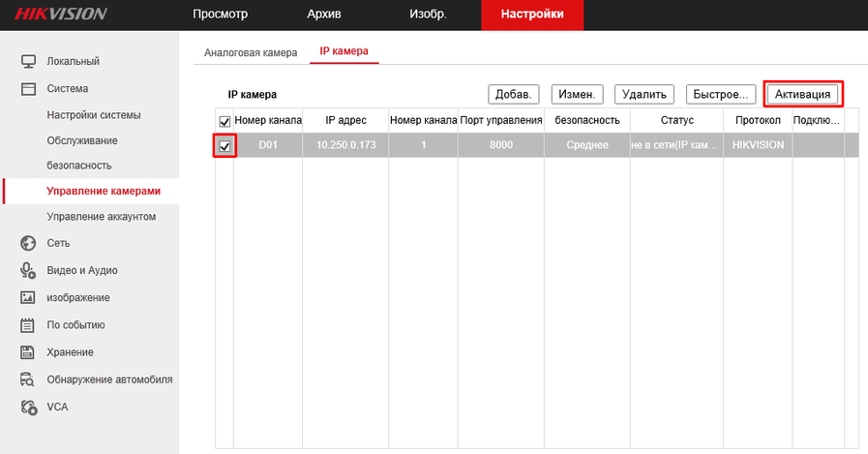The width and height of the screenshot is (868, 454).
Task: Click the globe icon next to Сеть
Action: click(28, 243)
